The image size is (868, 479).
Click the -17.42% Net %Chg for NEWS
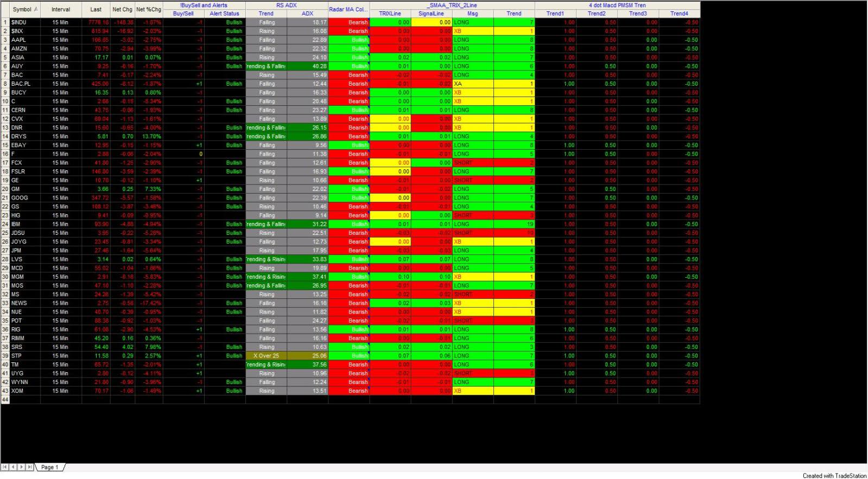[149, 303]
